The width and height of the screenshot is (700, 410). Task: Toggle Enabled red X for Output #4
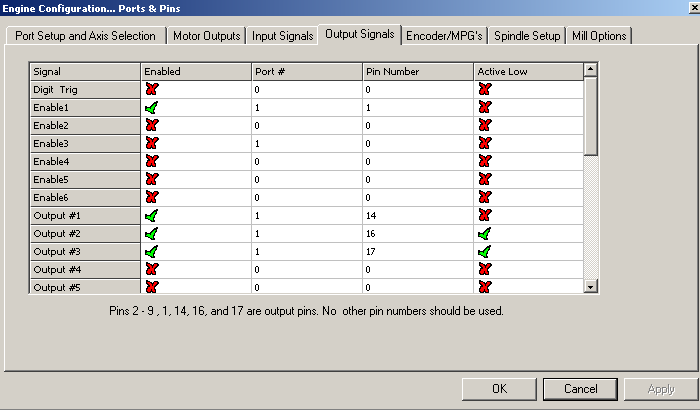coord(152,269)
